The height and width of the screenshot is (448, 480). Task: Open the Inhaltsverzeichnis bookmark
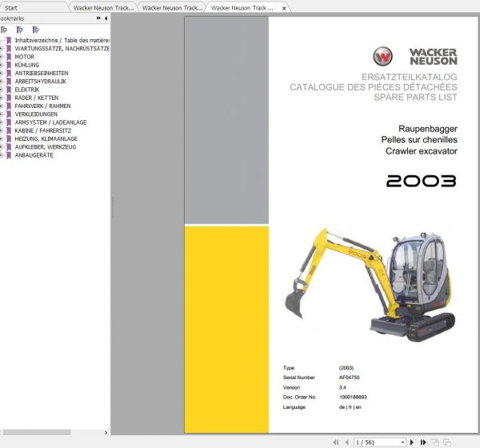click(x=62, y=41)
